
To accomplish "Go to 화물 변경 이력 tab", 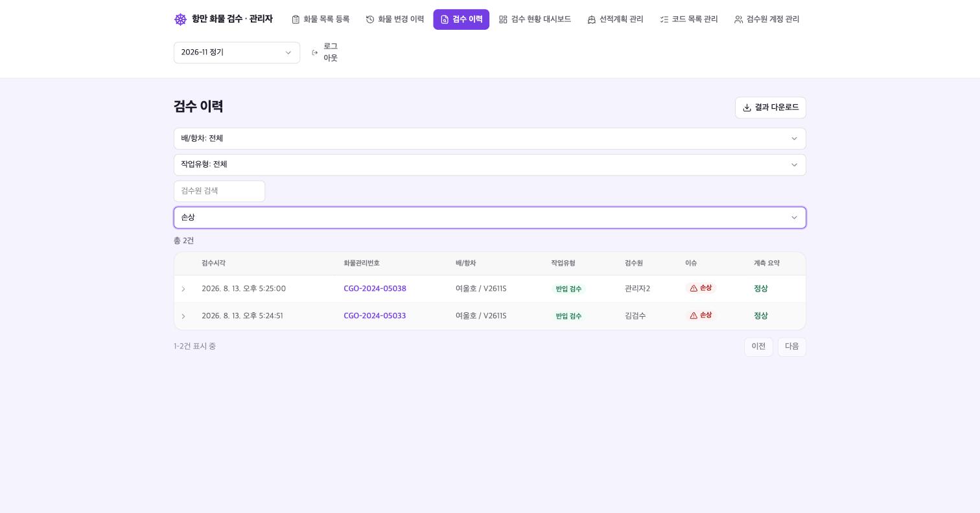I will pos(395,19).
